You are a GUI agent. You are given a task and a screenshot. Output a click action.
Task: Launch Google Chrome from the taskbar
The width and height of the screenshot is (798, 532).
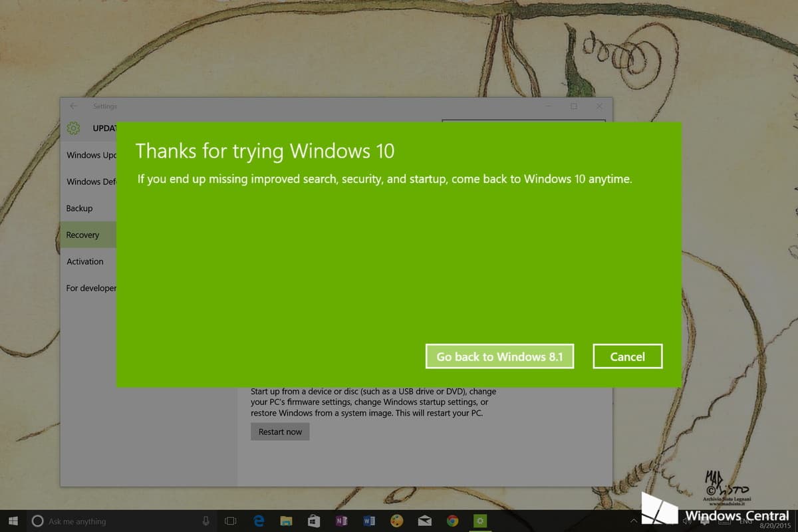pyautogui.click(x=452, y=521)
